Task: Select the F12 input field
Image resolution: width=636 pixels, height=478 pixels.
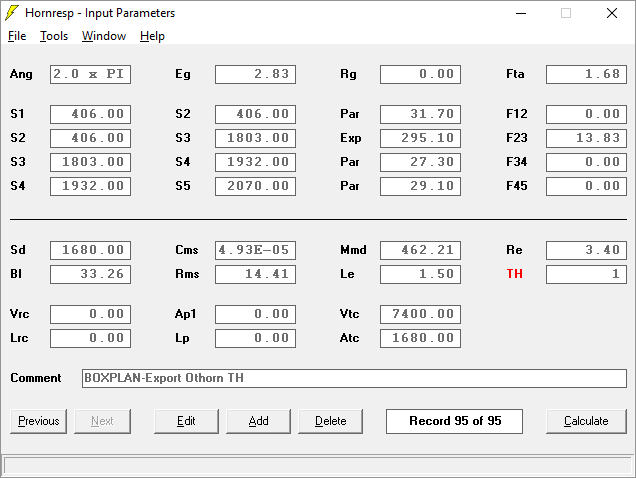Action: tap(587, 114)
